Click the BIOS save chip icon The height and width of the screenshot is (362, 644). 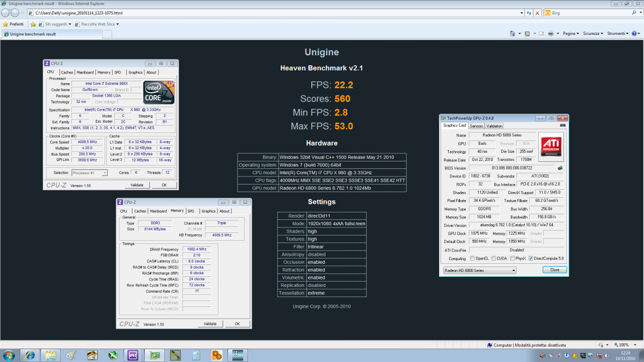pyautogui.click(x=560, y=168)
